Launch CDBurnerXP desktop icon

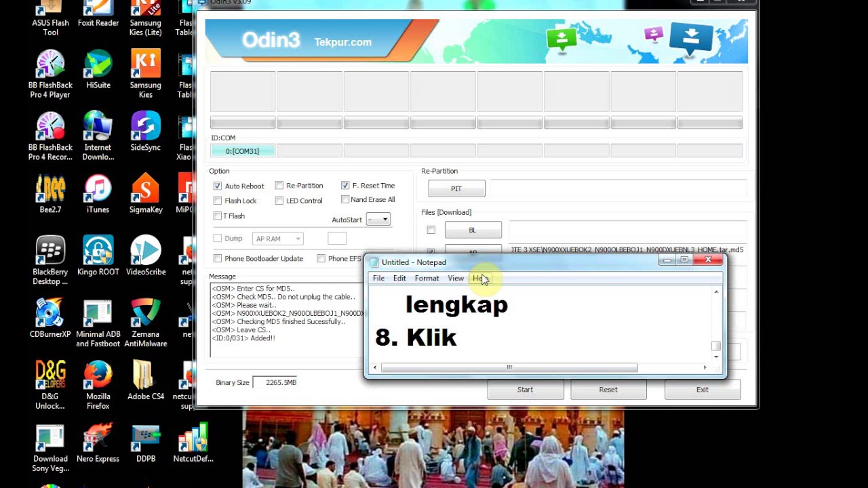50,319
